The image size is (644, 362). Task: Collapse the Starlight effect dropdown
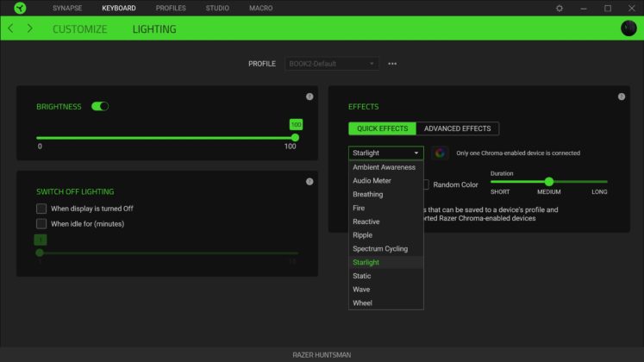click(385, 153)
